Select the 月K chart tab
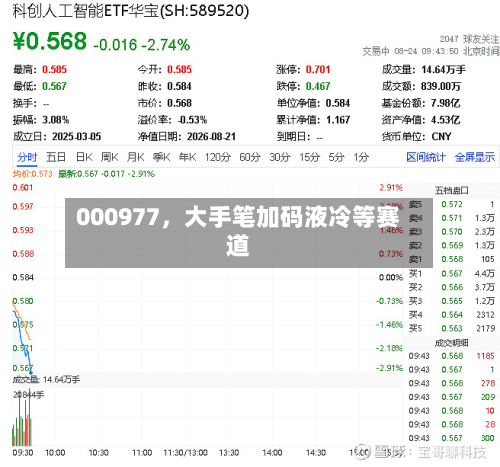 [x=135, y=157]
